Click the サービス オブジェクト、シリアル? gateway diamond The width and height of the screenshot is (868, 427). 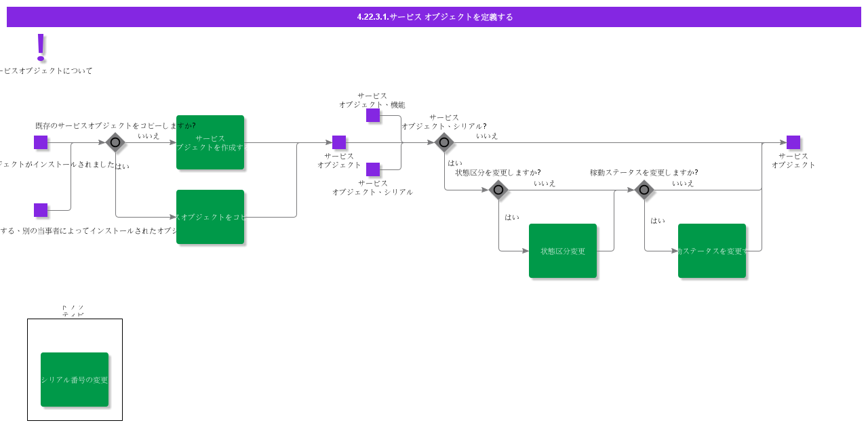444,142
